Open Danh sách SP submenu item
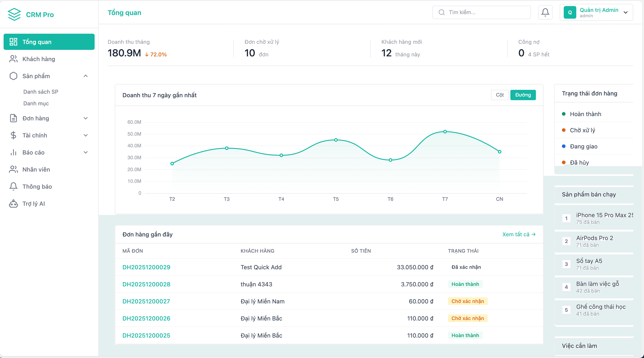Viewport: 644px width, 358px height. [41, 92]
